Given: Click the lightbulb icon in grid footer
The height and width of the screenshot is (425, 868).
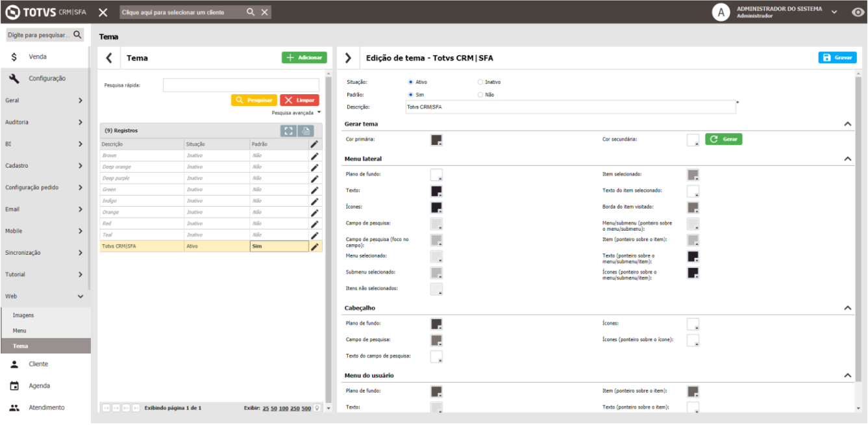Looking at the screenshot, I should (x=317, y=408).
